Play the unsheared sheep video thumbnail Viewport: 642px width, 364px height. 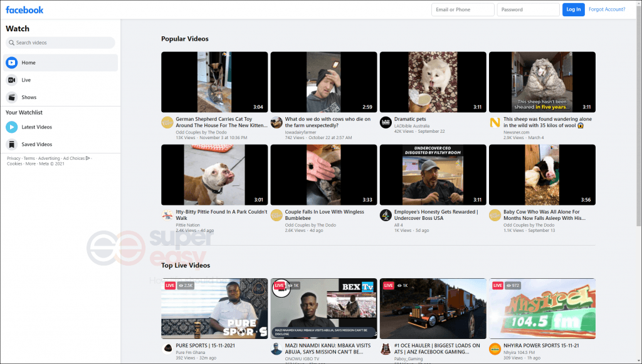542,82
